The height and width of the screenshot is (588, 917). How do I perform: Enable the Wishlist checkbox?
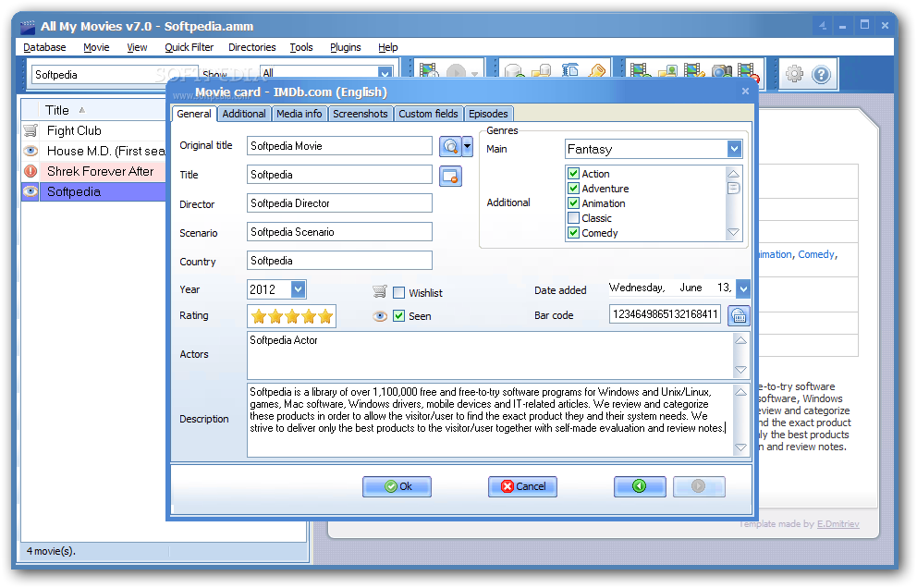tap(398, 292)
